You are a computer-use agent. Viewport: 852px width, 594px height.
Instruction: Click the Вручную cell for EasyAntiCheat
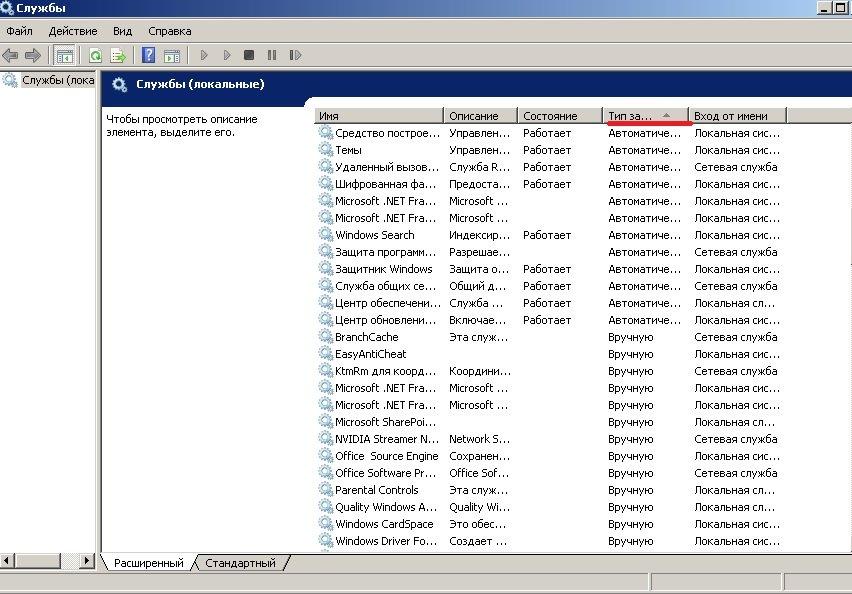(630, 354)
